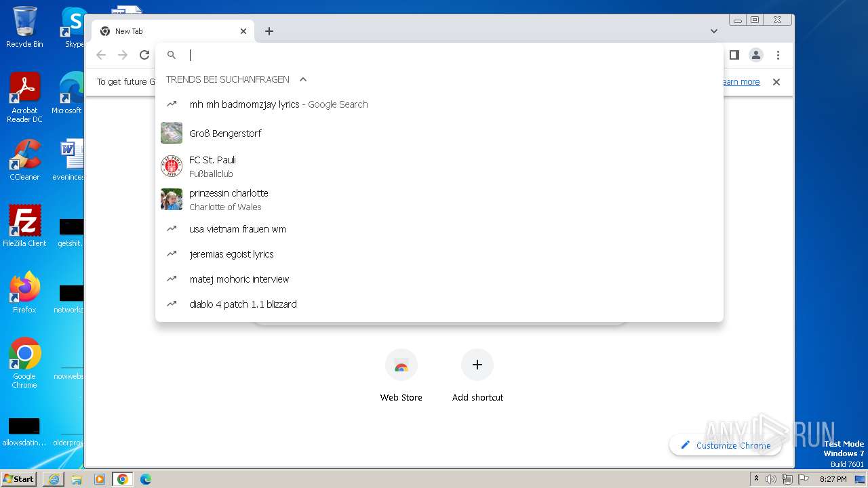Open Firefox desktop icon
868x488 pixels.
tap(24, 293)
